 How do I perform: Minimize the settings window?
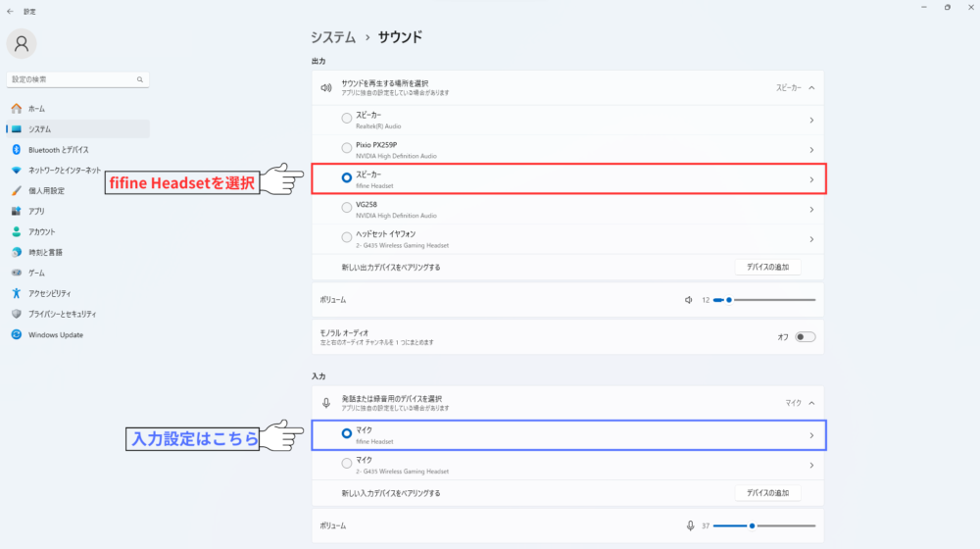coord(924,8)
